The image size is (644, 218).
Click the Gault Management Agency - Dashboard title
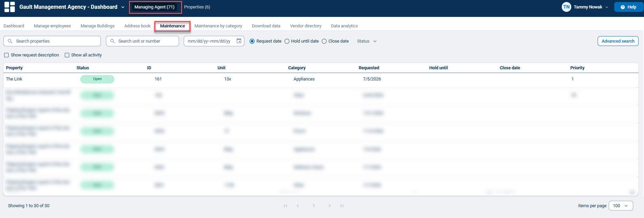point(68,7)
